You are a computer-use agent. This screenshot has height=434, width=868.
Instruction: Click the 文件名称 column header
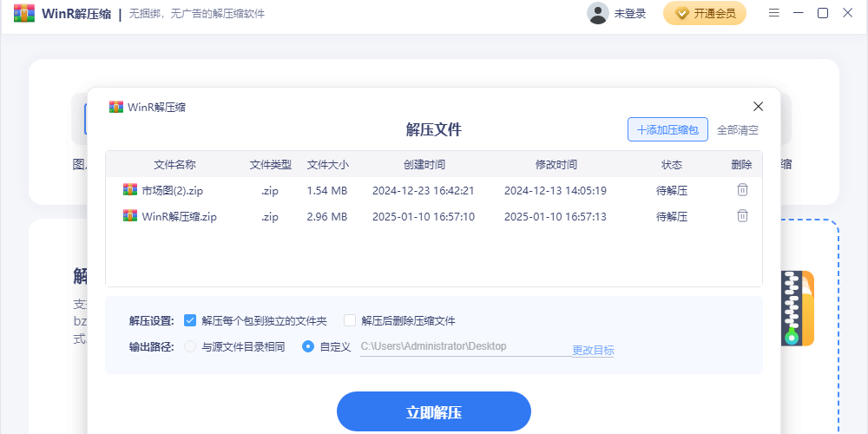174,164
